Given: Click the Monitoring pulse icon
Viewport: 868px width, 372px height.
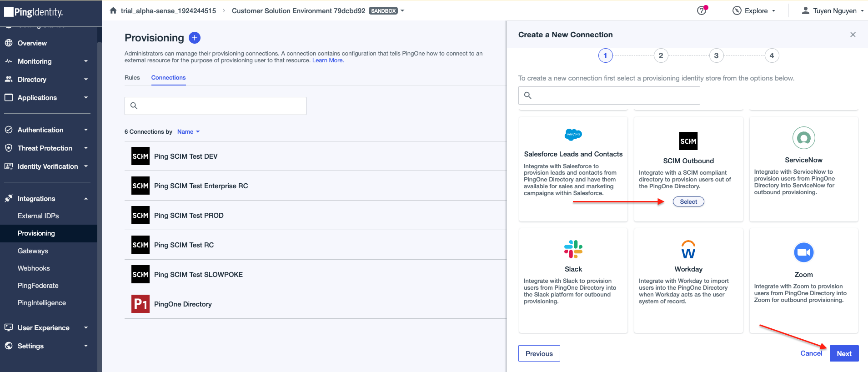Looking at the screenshot, I should coord(9,61).
